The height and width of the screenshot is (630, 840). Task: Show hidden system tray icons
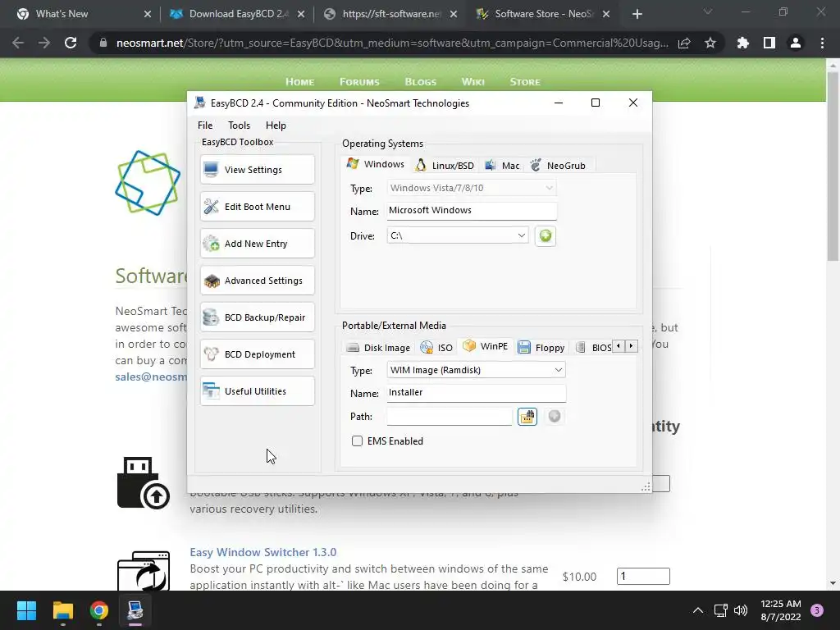point(698,610)
